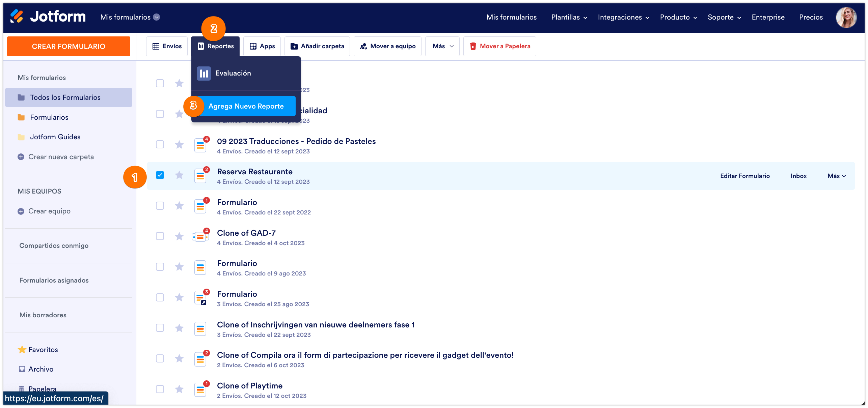Viewport: 868px width, 408px height.
Task: Tick the Clone of Playtime checkbox
Action: tap(160, 389)
